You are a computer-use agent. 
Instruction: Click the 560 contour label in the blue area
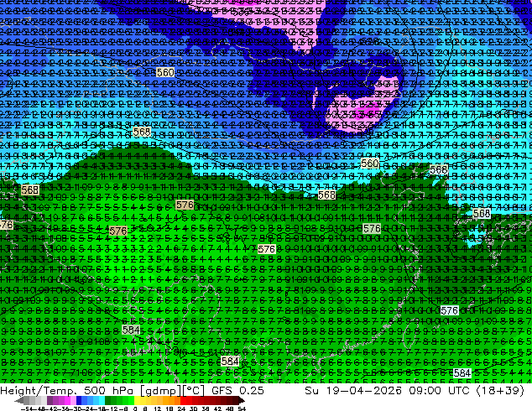[x=165, y=72]
